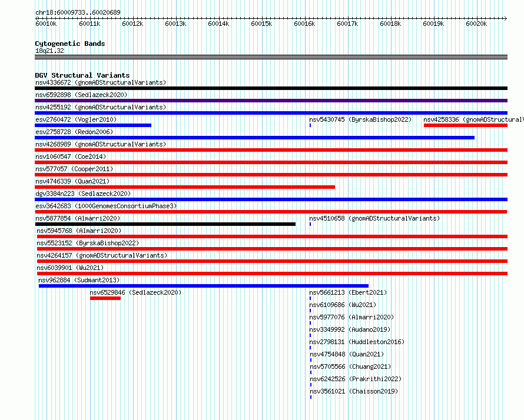Click the nsv4268989 red variant bar
This screenshot has width=524, height=420.
click(271, 150)
